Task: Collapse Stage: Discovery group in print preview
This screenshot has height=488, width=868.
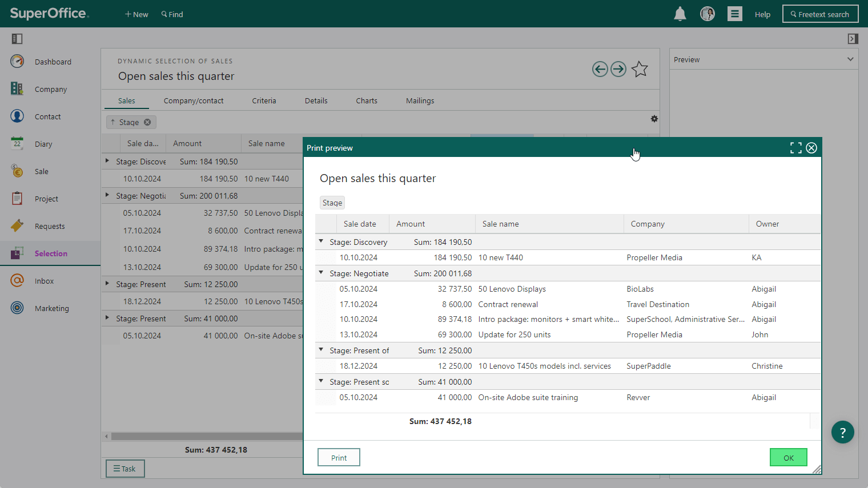Action: pos(321,241)
